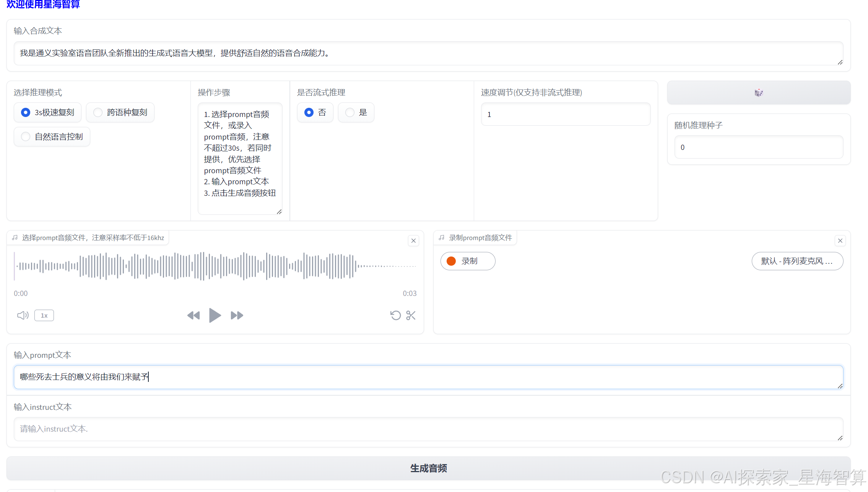Select the 自然语言控制 mode
The width and height of the screenshot is (868, 492).
click(26, 136)
